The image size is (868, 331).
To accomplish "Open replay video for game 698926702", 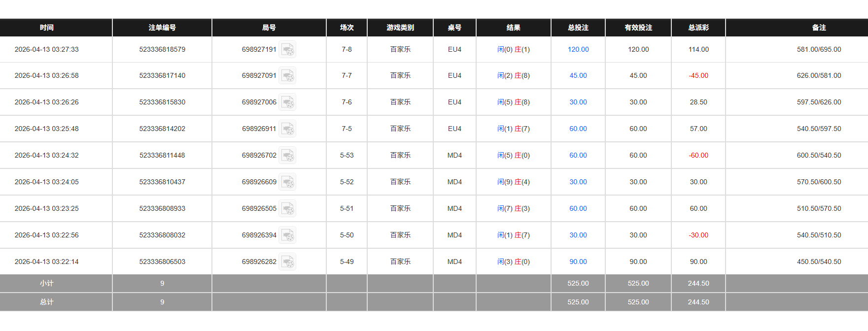I will [288, 155].
